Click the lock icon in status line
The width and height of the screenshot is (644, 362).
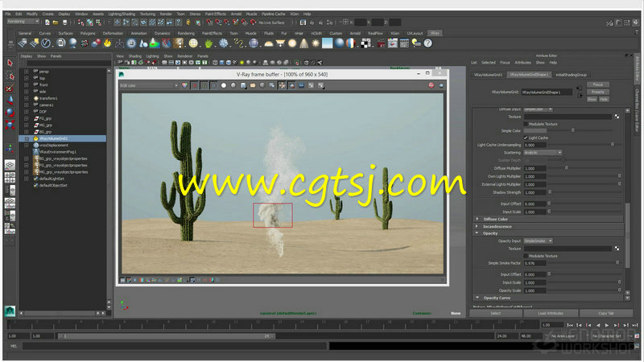pos(188,23)
